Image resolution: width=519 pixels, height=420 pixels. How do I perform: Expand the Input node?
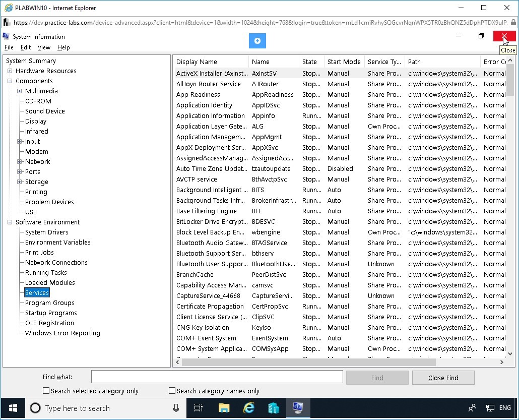pyautogui.click(x=20, y=142)
